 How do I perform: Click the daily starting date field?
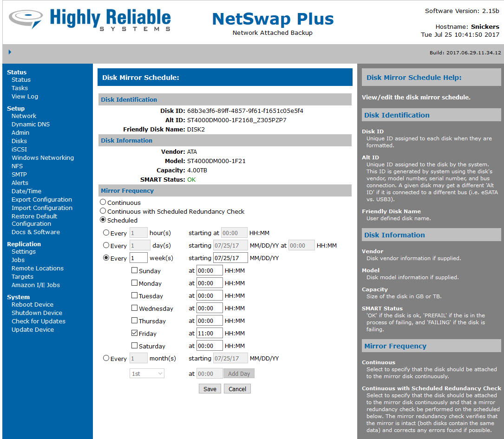coord(231,245)
